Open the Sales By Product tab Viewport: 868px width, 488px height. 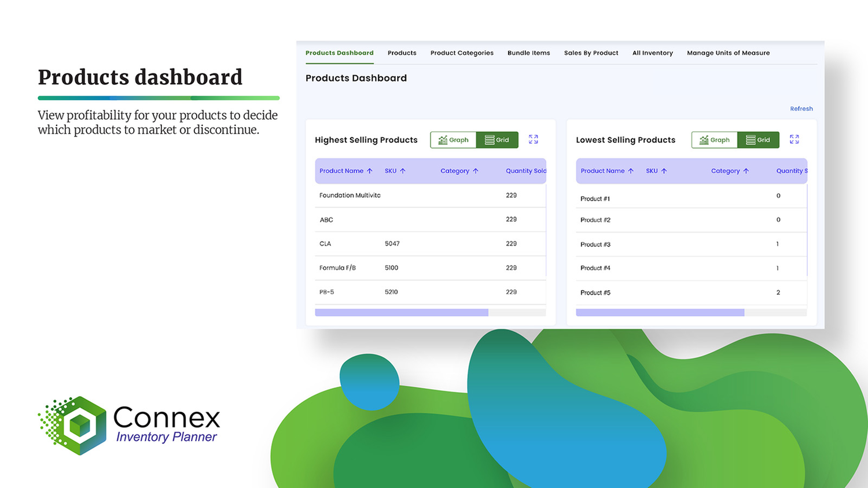coord(591,53)
